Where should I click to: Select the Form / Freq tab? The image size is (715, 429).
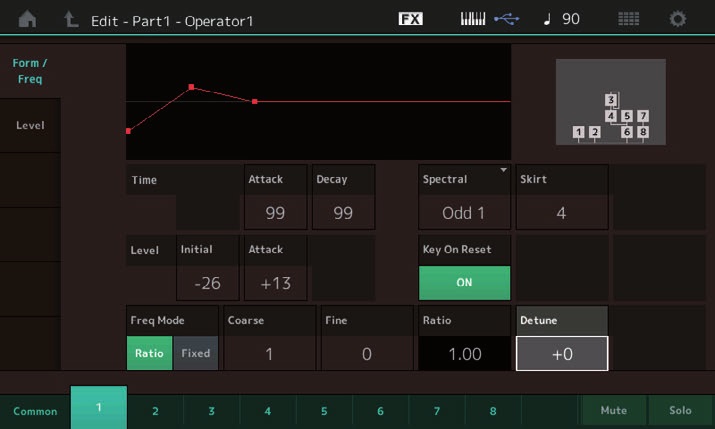pyautogui.click(x=30, y=71)
